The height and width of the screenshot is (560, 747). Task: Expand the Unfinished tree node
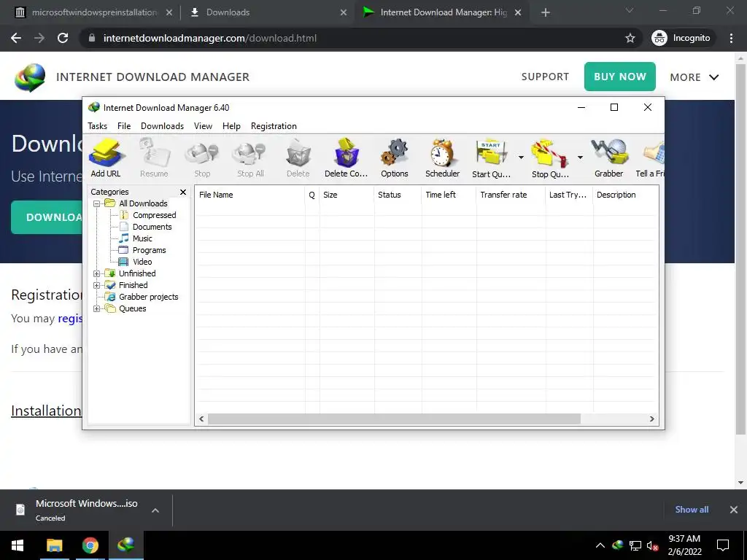96,274
